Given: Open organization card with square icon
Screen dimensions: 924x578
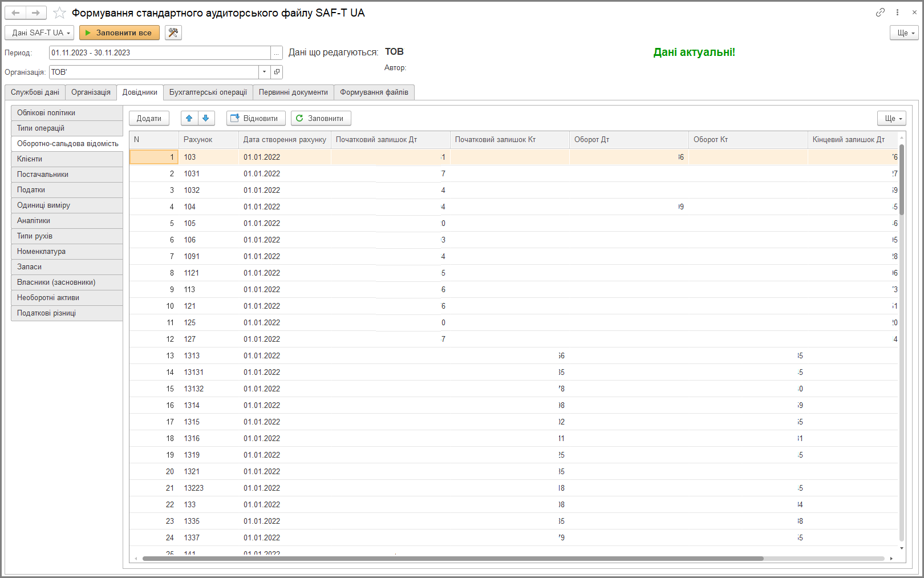Looking at the screenshot, I should [277, 72].
